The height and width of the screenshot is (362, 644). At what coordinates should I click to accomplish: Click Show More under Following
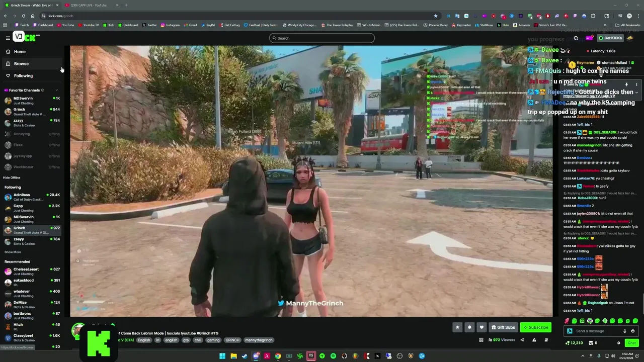(13, 252)
